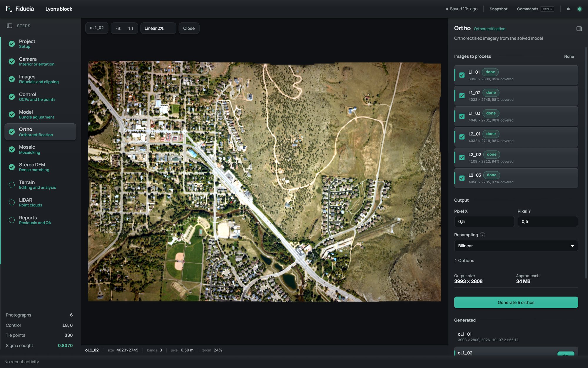Switch to Model Bundle adjustment step
Screen dimensions: 588x368
[x=40, y=114]
